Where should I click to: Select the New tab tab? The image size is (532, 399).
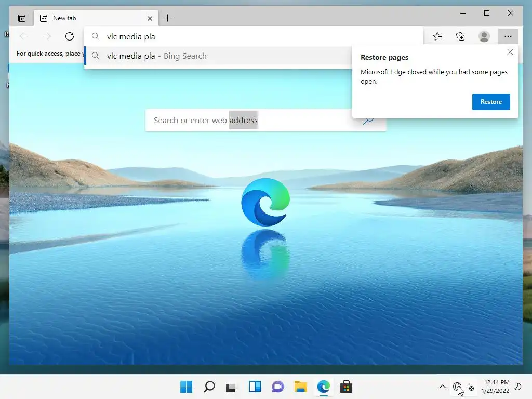click(96, 18)
